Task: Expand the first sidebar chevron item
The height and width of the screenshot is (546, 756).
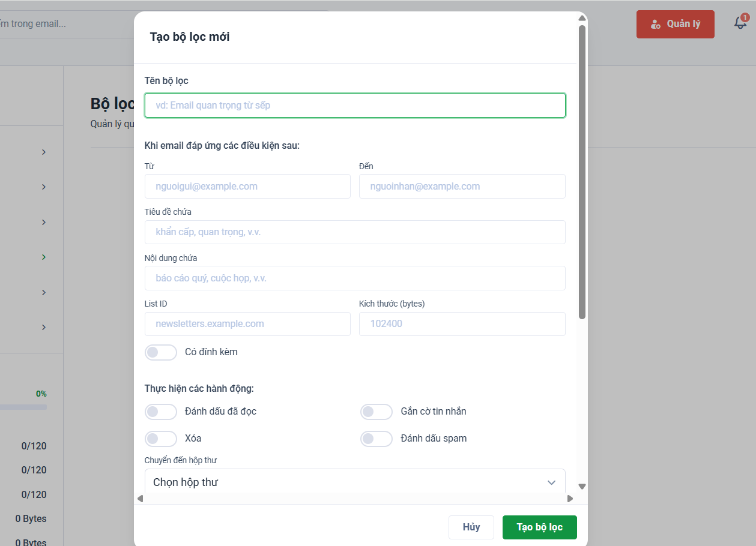Action: click(44, 152)
